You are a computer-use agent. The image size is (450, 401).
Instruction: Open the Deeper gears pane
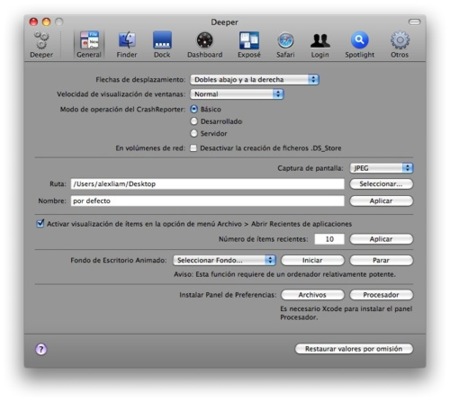pyautogui.click(x=41, y=45)
